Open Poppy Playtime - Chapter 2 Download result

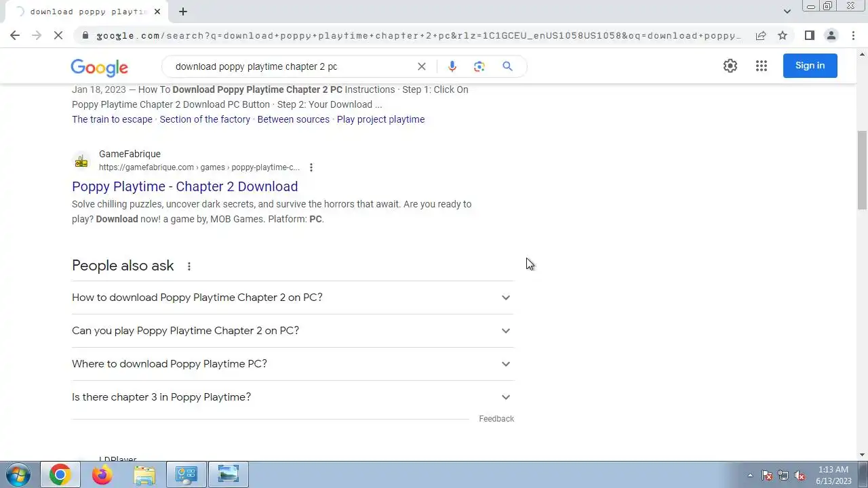click(x=184, y=186)
